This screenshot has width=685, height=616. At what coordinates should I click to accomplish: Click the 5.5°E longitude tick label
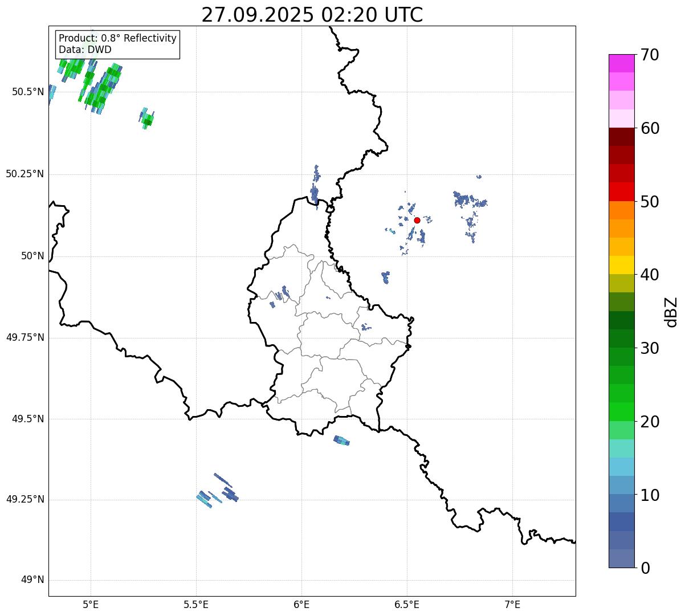pyautogui.click(x=196, y=604)
